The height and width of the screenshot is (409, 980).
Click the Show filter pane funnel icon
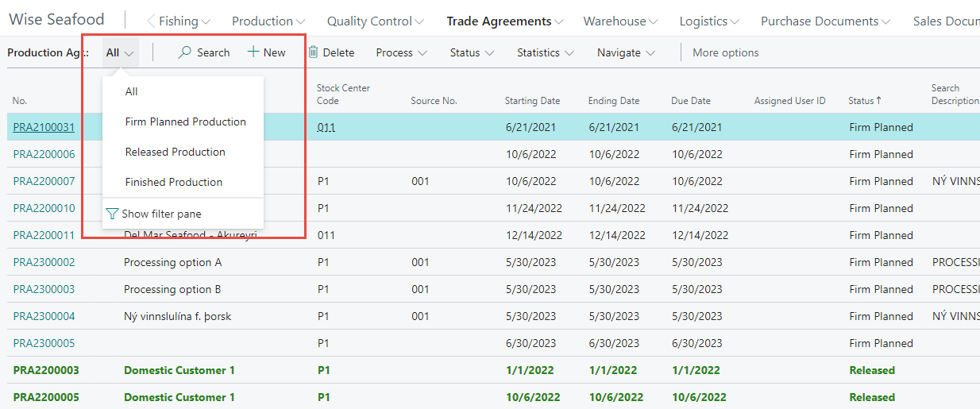[112, 214]
